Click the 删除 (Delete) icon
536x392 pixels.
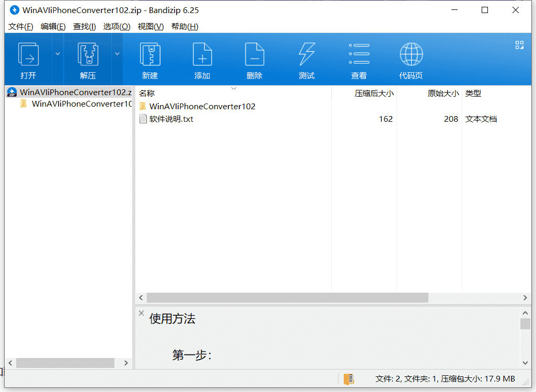pyautogui.click(x=254, y=54)
